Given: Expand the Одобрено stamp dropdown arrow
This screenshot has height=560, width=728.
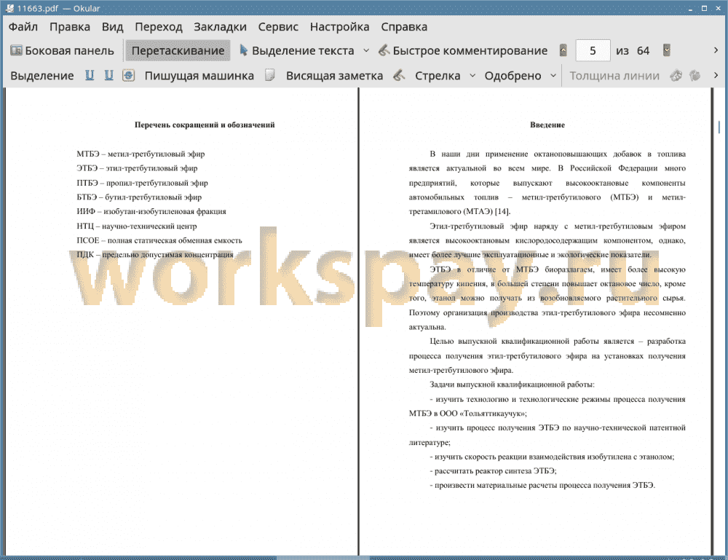Looking at the screenshot, I should pyautogui.click(x=553, y=75).
